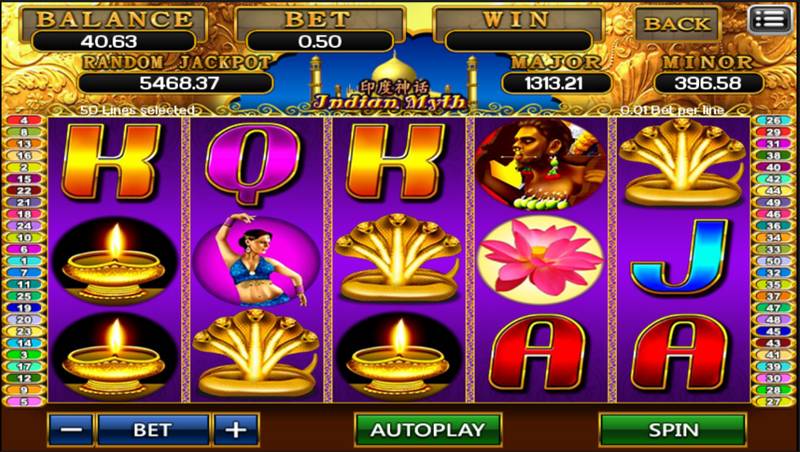Select the magenta Q symbol
The height and width of the screenshot is (452, 800).
click(253, 163)
